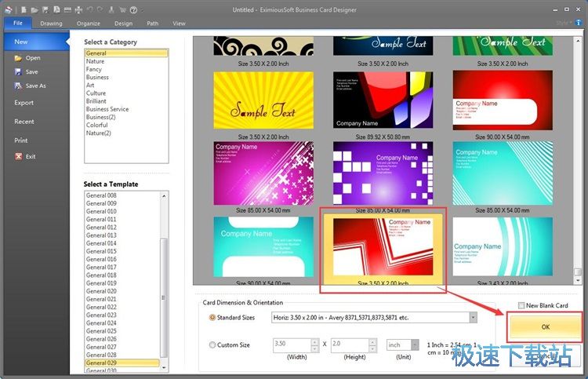The width and height of the screenshot is (588, 379).
Task: Select the Standard Sizes radio button
Action: pyautogui.click(x=212, y=318)
